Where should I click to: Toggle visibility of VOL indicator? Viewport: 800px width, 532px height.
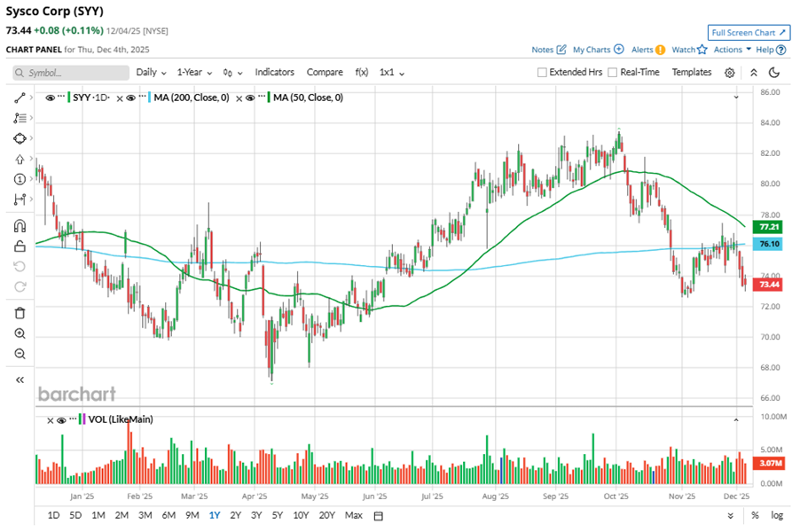[61, 420]
